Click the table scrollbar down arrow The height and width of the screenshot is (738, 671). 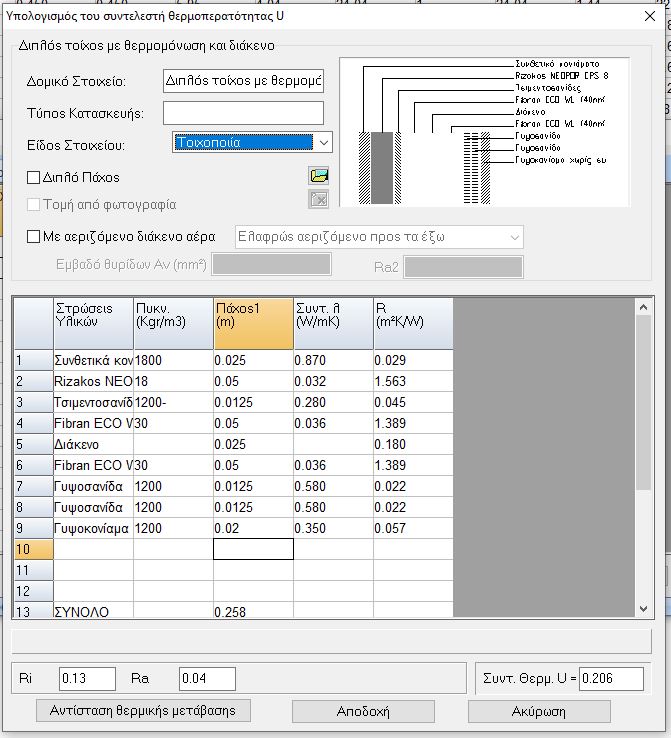pyautogui.click(x=644, y=608)
